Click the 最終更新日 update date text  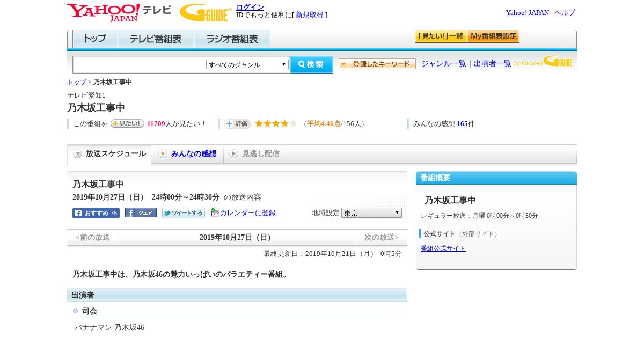click(332, 254)
